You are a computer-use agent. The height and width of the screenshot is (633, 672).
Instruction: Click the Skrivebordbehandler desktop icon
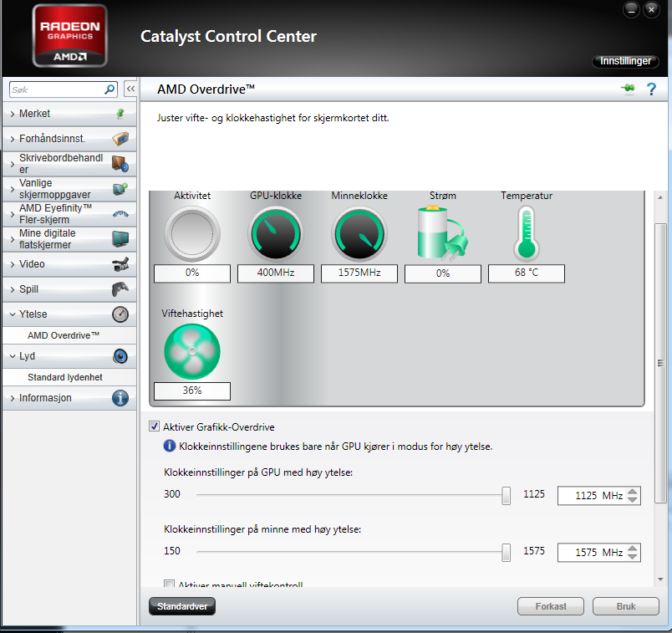pyautogui.click(x=120, y=163)
